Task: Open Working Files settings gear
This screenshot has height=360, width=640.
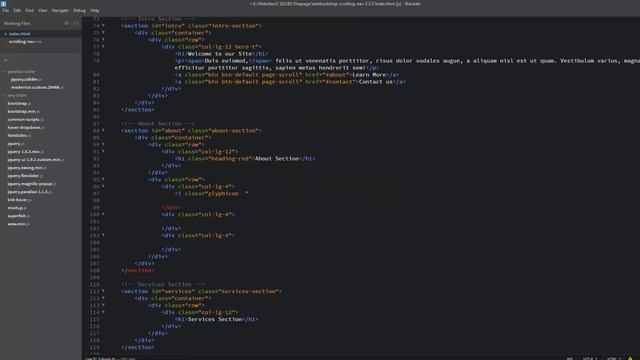Action: [x=67, y=24]
